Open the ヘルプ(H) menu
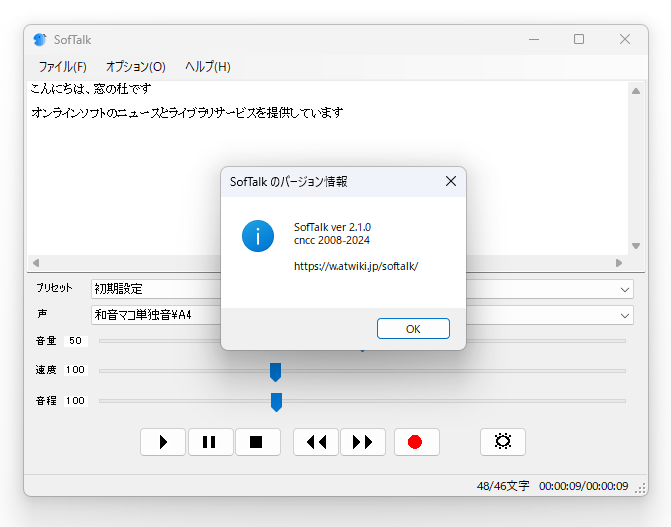This screenshot has width=671, height=527. point(208,67)
